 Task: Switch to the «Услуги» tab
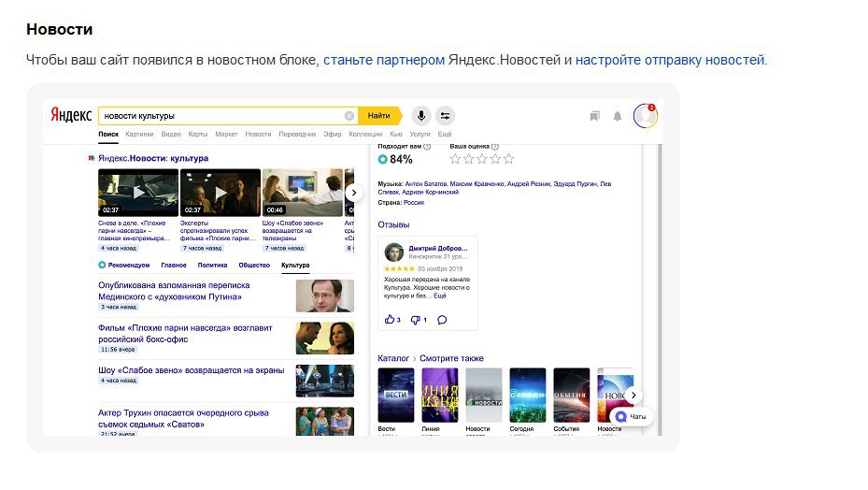coord(420,134)
